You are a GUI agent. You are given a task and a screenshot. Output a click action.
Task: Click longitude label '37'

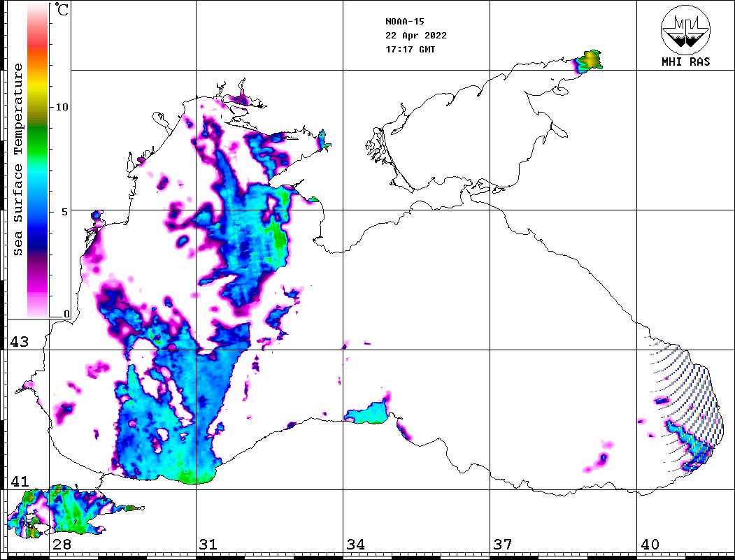point(503,545)
